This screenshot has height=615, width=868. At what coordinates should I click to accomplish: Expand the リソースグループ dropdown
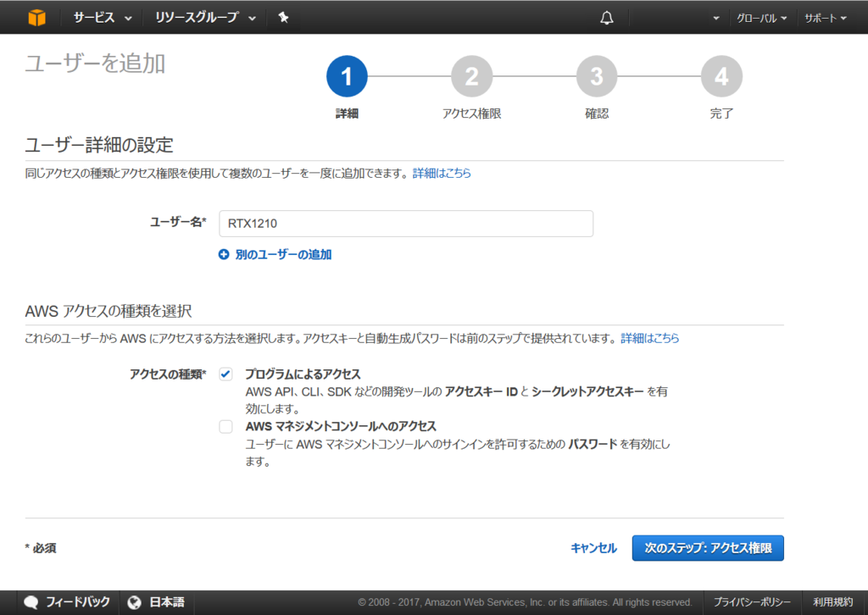[x=205, y=18]
